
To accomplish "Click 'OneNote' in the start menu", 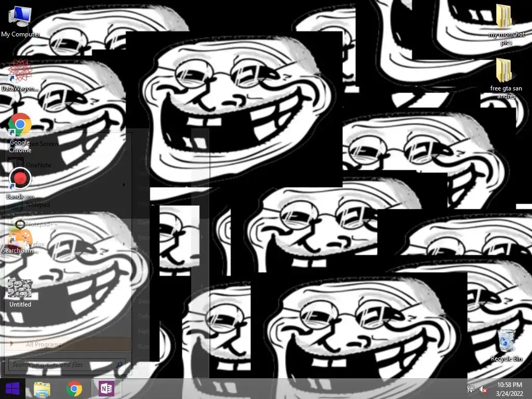I will [x=68, y=165].
